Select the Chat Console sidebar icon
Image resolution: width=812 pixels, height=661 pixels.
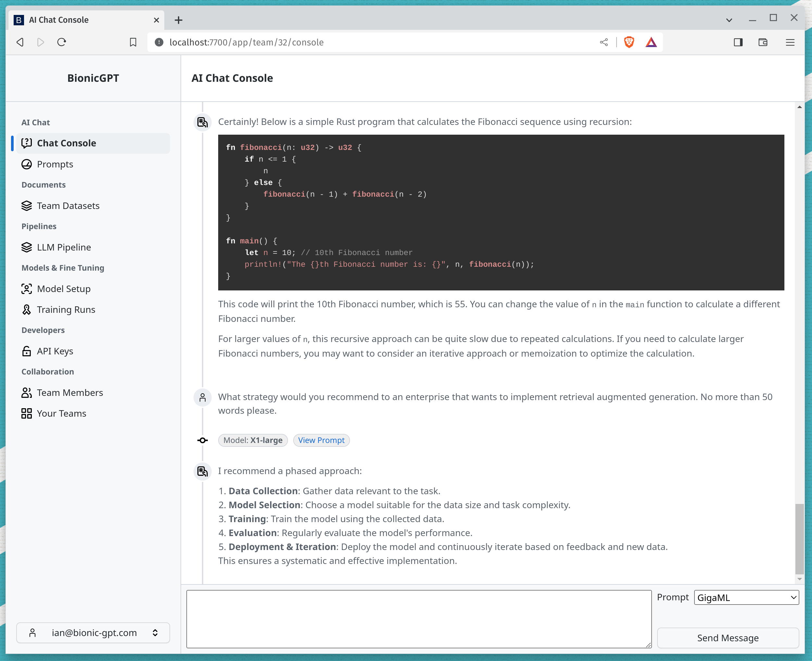(x=27, y=143)
